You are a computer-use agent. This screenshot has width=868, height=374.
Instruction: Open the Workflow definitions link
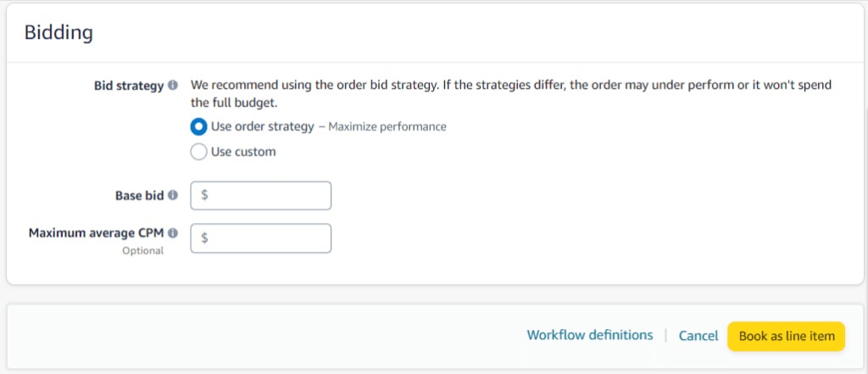590,335
